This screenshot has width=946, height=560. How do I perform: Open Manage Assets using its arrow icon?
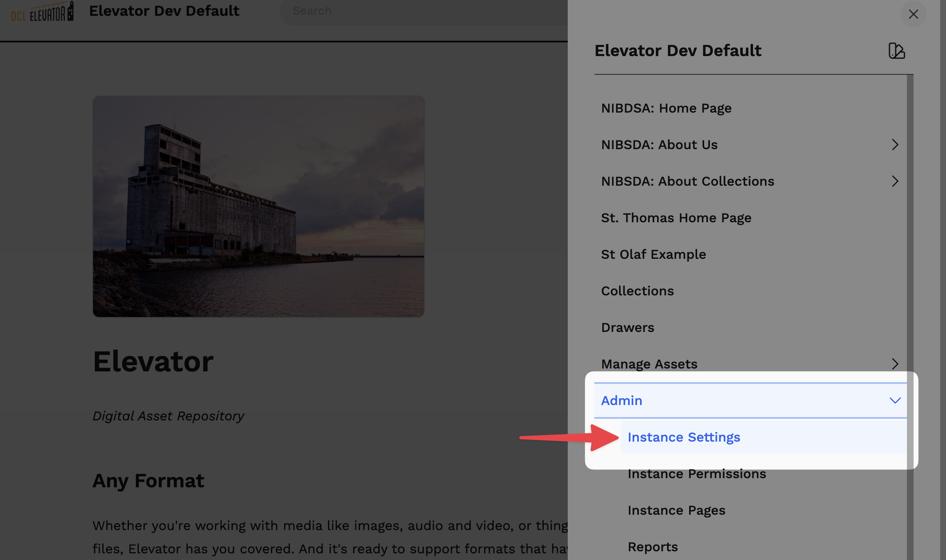point(894,364)
